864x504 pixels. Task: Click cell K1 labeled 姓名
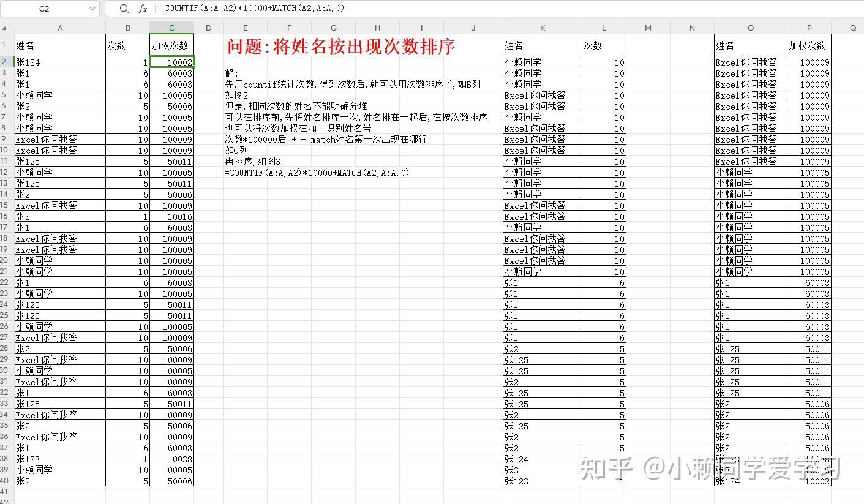[543, 45]
